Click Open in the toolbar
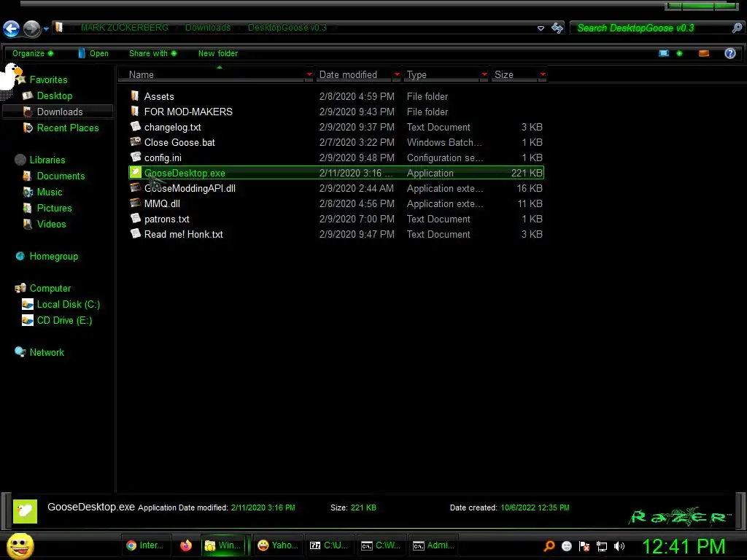This screenshot has height=560, width=747. tap(93, 53)
